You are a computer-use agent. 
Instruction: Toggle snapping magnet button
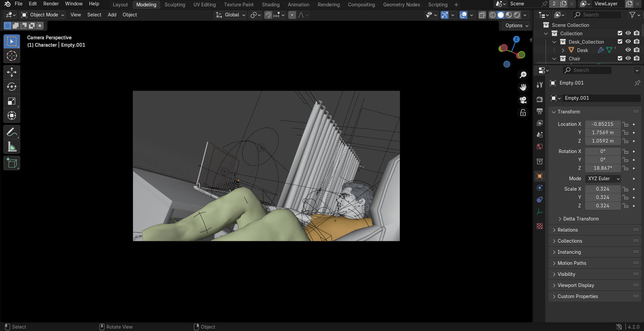click(268, 15)
